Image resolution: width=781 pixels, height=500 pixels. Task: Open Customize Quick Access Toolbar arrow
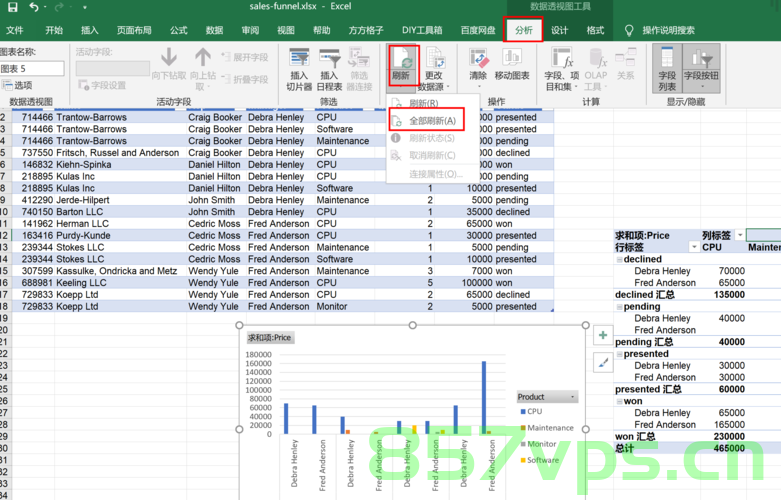point(85,7)
